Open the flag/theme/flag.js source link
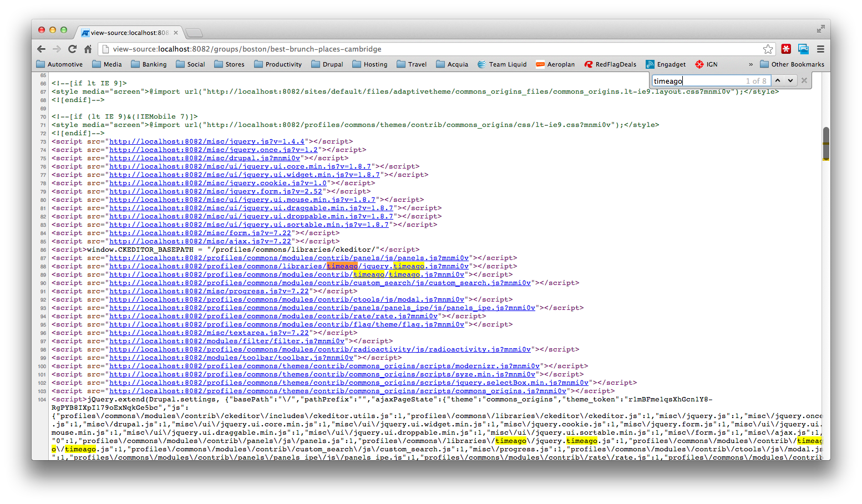862x504 pixels. [x=287, y=324]
